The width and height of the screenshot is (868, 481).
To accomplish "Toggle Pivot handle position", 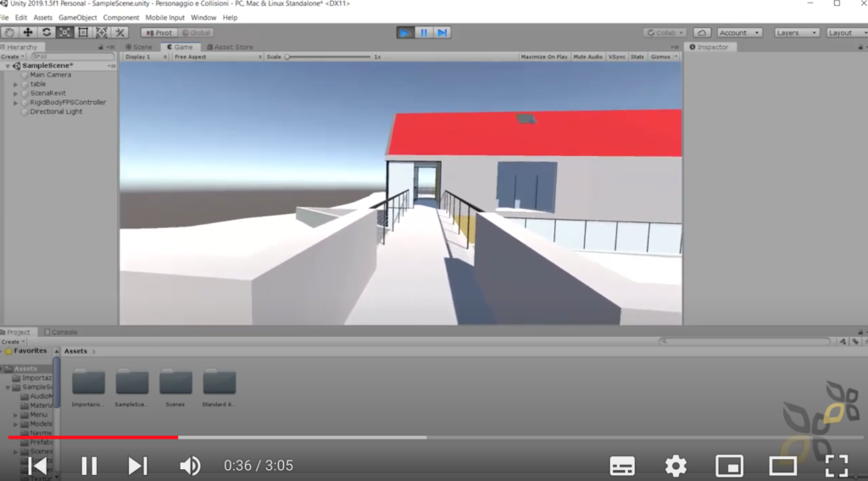I will [x=159, y=33].
